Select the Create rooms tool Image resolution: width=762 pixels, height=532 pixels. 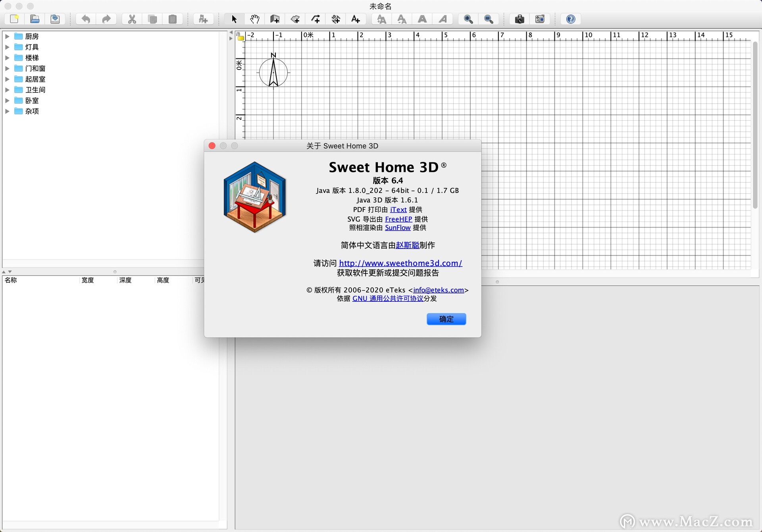tap(295, 19)
